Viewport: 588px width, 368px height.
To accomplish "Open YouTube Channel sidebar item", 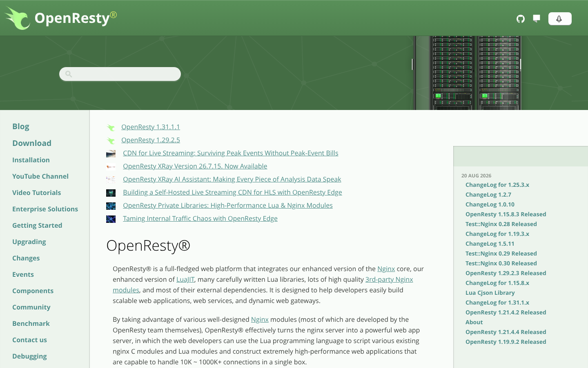I will pyautogui.click(x=40, y=176).
